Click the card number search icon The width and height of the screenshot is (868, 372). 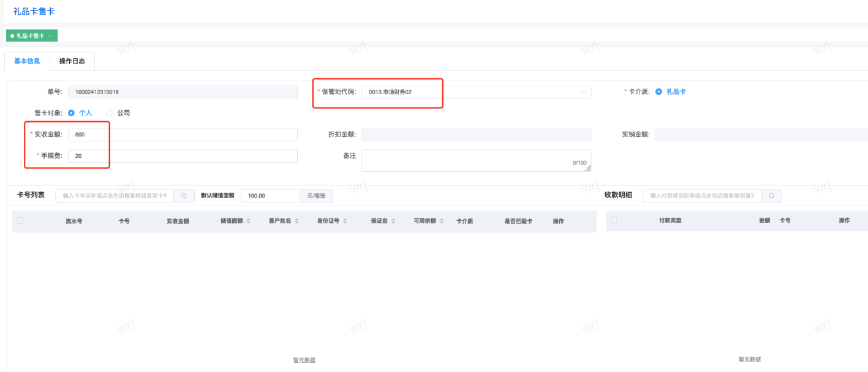[x=183, y=196]
